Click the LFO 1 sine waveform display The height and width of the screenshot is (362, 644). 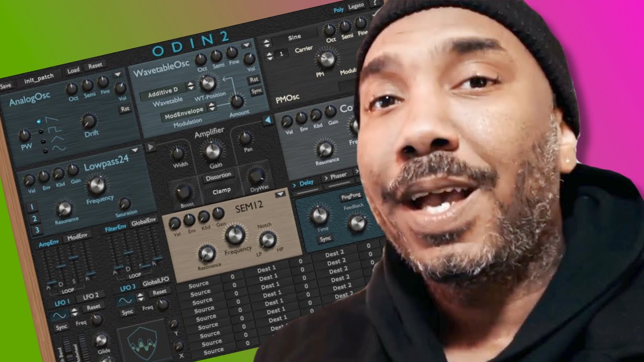(x=59, y=315)
